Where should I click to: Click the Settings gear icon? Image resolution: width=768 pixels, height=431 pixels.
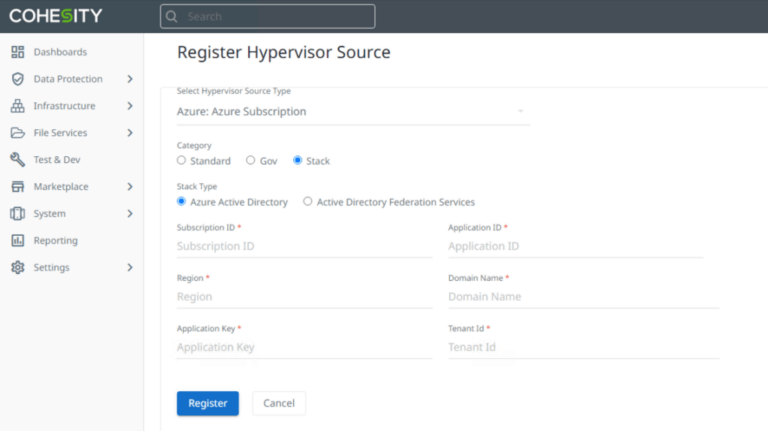[17, 268]
